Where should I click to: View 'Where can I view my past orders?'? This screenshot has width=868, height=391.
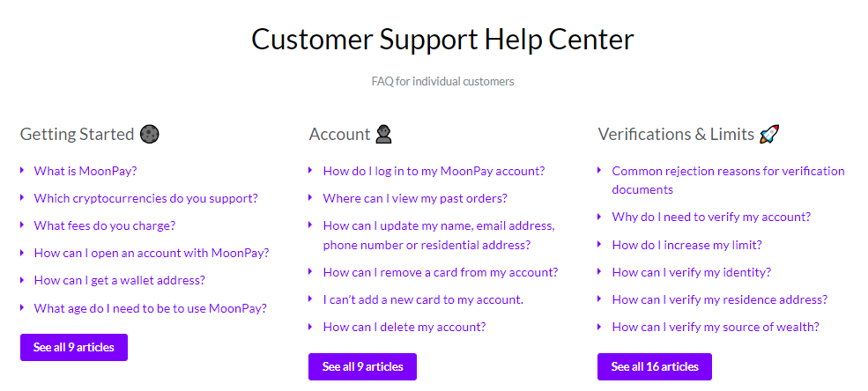pos(415,198)
